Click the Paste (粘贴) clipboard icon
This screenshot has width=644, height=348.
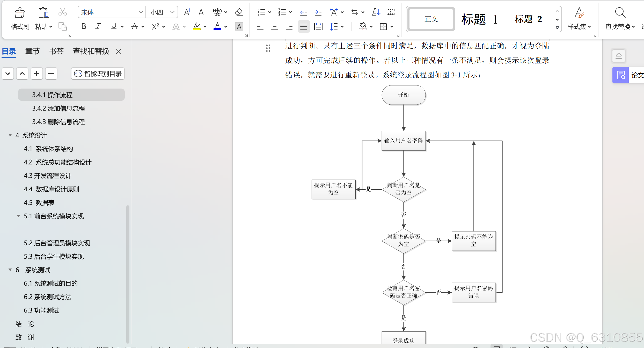click(44, 12)
